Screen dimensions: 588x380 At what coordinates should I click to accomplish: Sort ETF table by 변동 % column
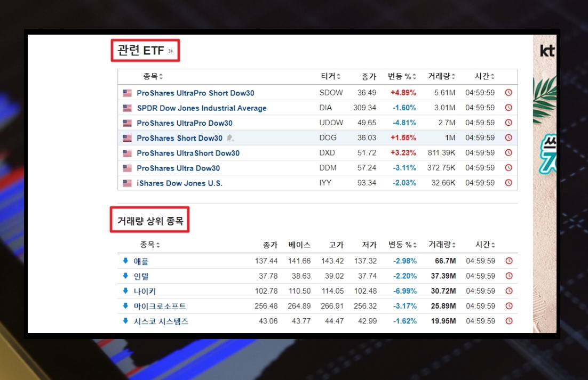tap(402, 76)
